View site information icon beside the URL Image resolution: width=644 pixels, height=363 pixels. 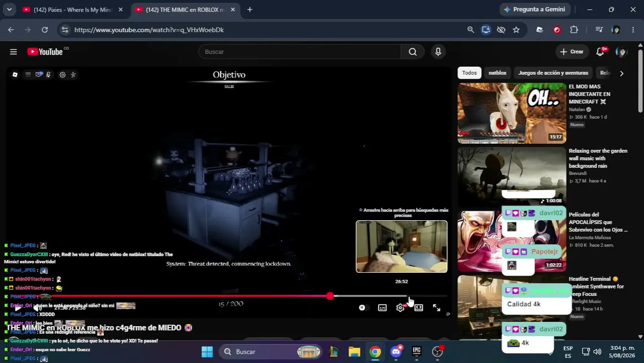(65, 30)
